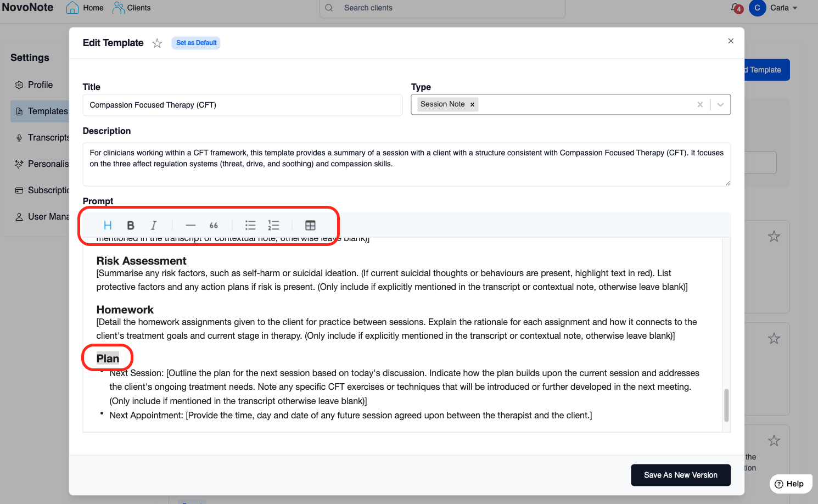Select Templates in settings sidebar

(x=41, y=111)
